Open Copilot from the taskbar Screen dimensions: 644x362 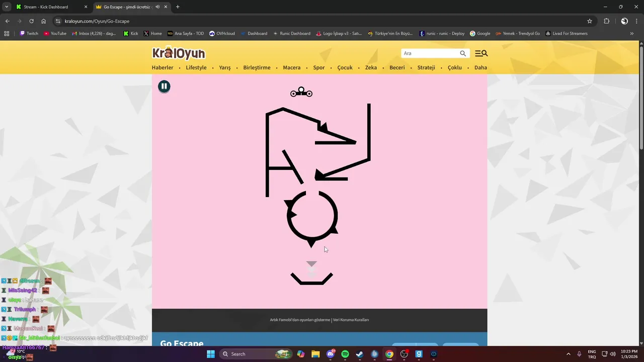301,354
